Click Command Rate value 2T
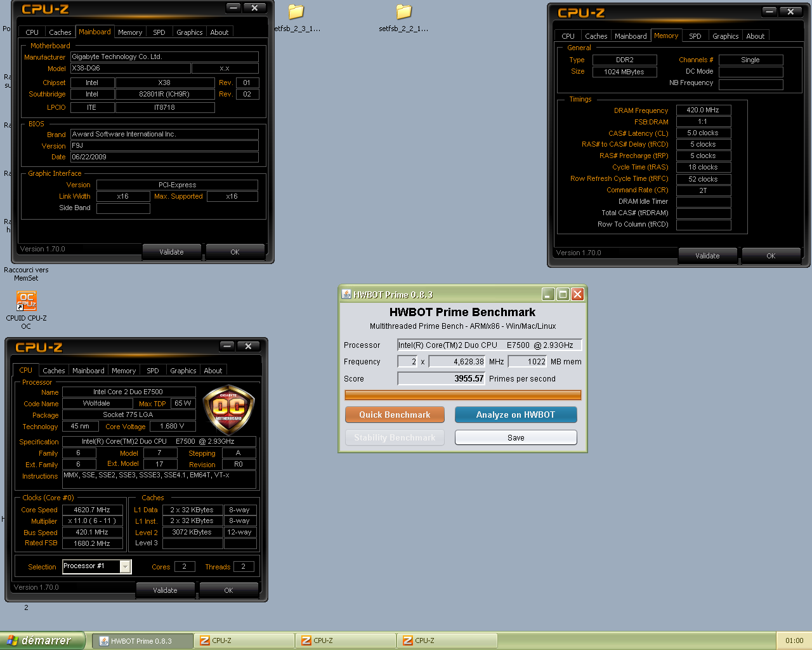Screen dimensions: 812x650 [704, 190]
